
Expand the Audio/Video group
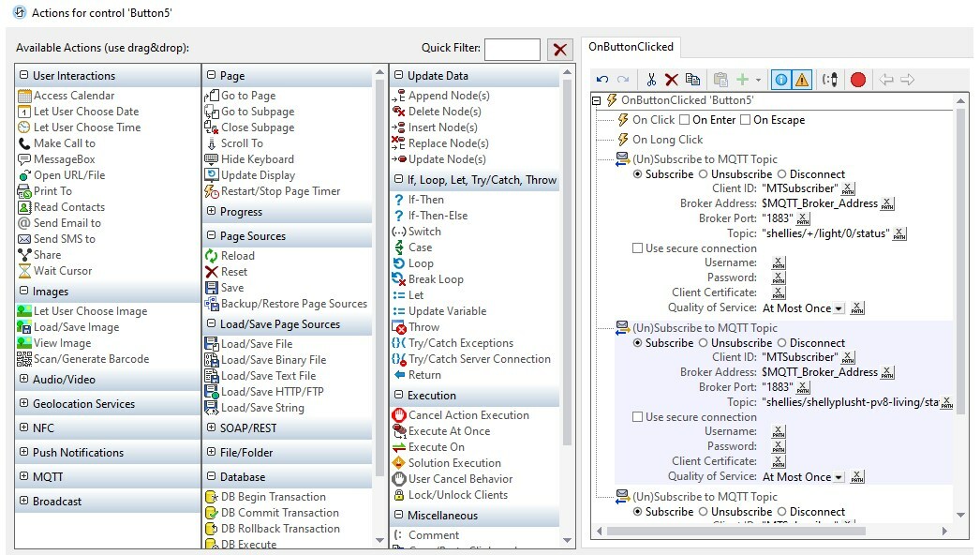[x=23, y=379]
